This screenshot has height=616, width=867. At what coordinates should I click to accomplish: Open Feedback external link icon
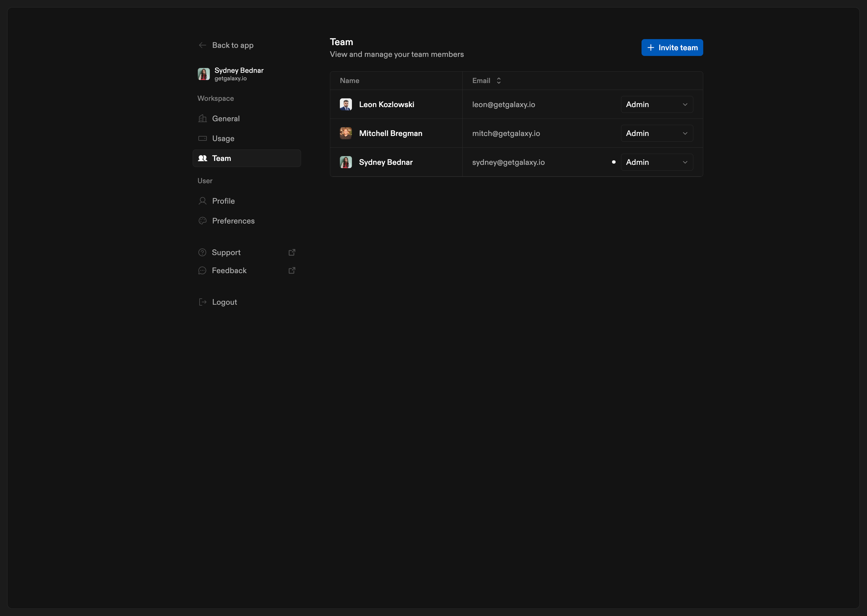pos(292,270)
